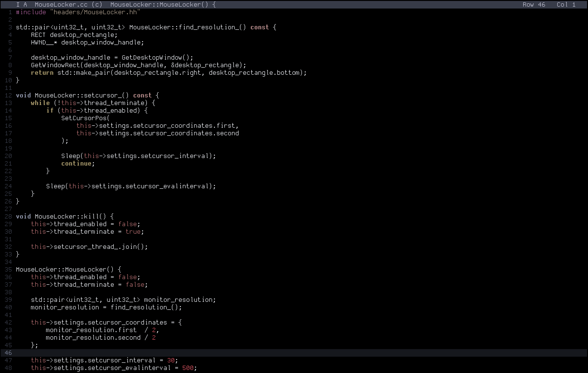Click the Row 46 indicator
This screenshot has width=588, height=373.
[x=534, y=4]
